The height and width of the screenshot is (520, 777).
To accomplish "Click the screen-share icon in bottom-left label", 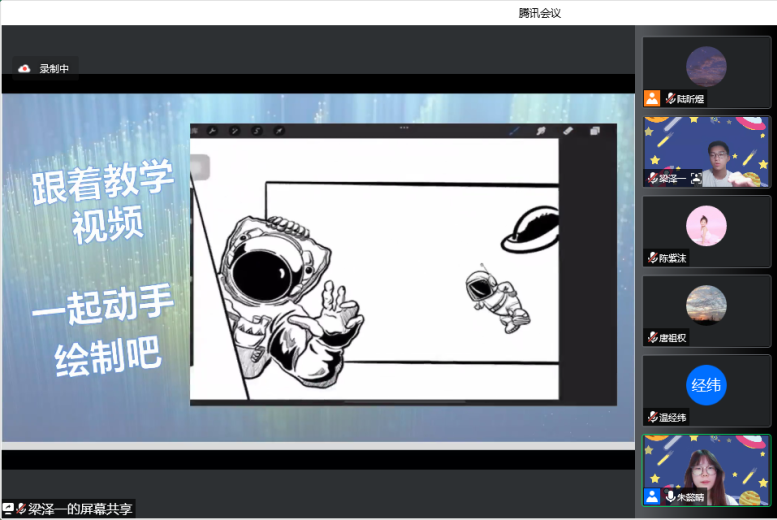I will point(8,509).
